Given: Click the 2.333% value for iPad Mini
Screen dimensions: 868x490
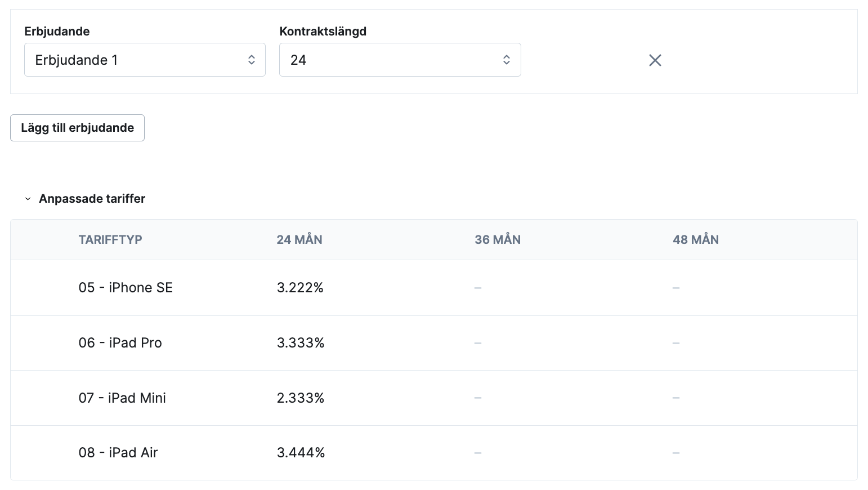Looking at the screenshot, I should point(301,398).
